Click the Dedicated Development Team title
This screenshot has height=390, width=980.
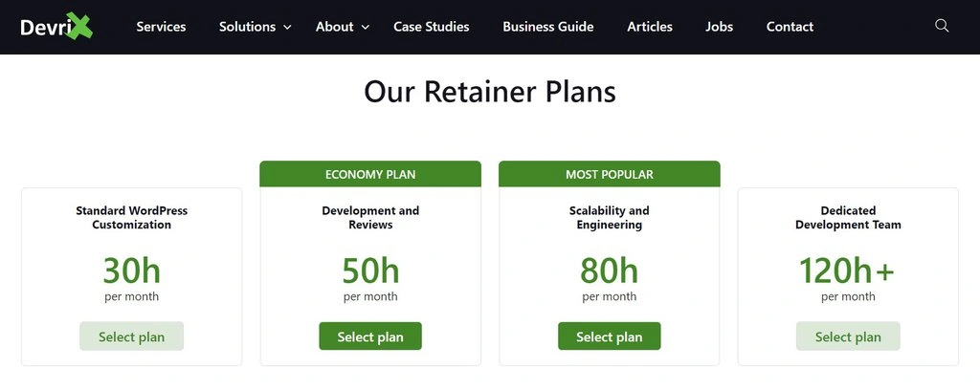tap(848, 218)
